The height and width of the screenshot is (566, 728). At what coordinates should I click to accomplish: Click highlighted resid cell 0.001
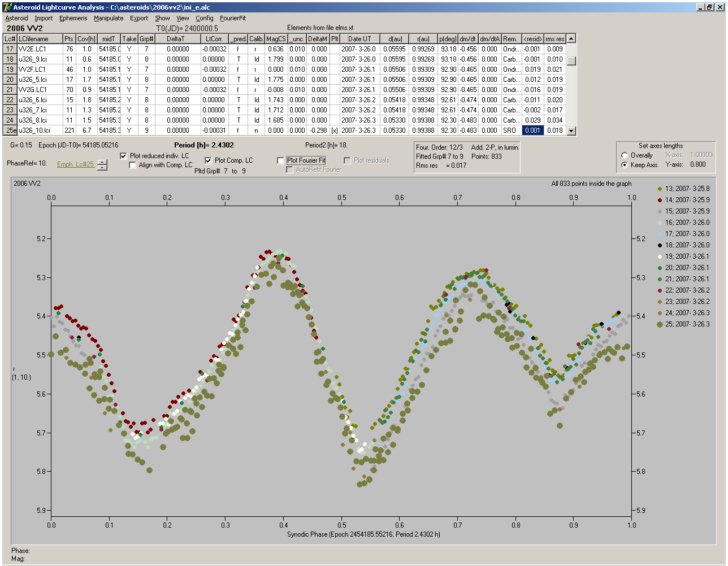pyautogui.click(x=533, y=130)
